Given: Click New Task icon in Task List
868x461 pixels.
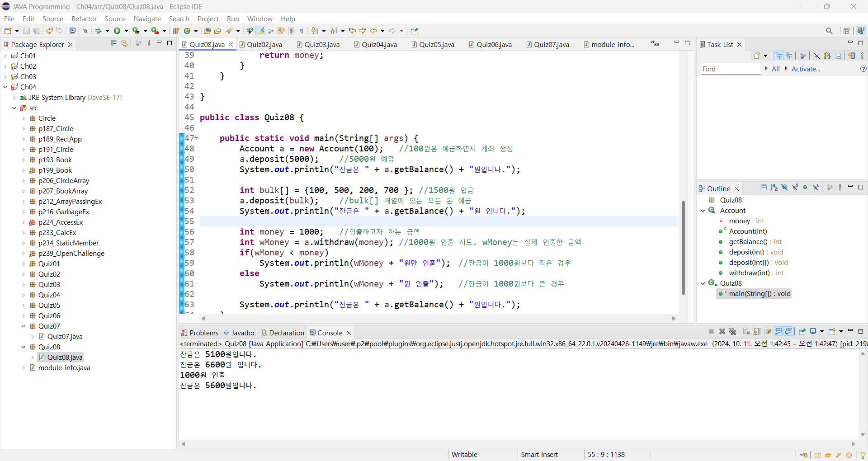Looking at the screenshot, I should pyautogui.click(x=757, y=56).
